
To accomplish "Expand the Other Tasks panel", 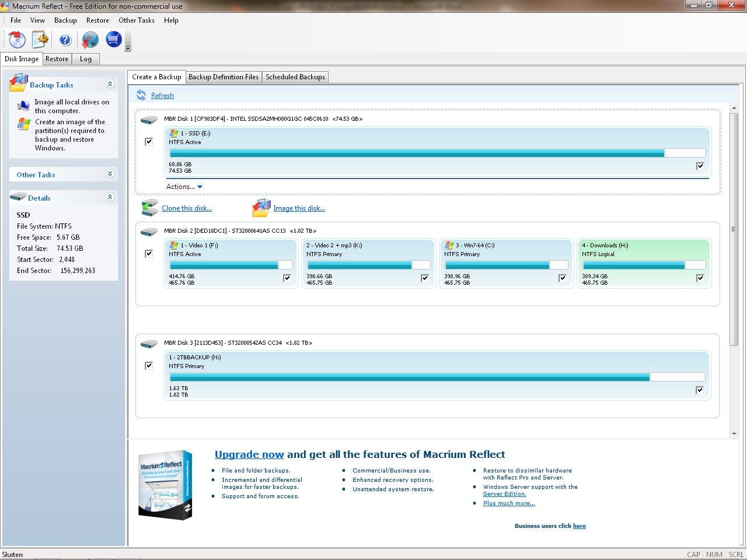I will pos(110,174).
